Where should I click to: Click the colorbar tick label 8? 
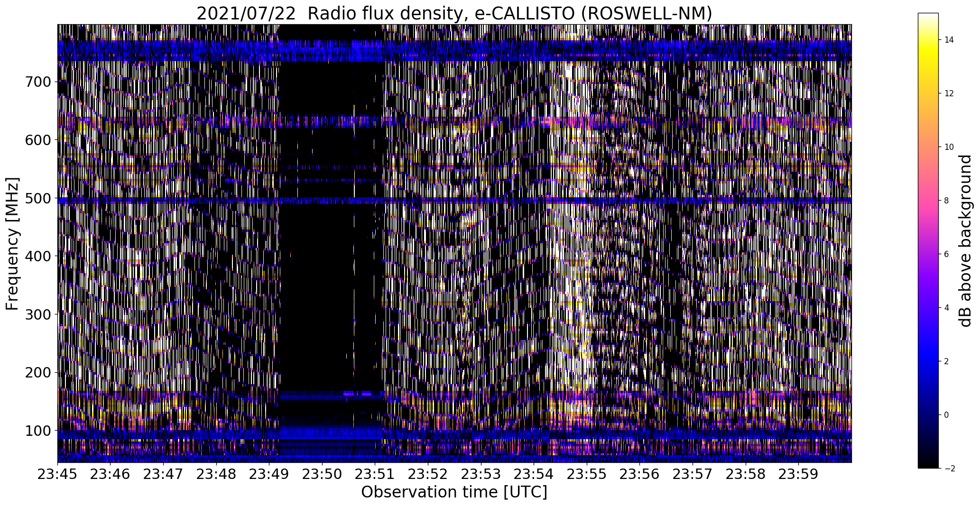coord(947,201)
